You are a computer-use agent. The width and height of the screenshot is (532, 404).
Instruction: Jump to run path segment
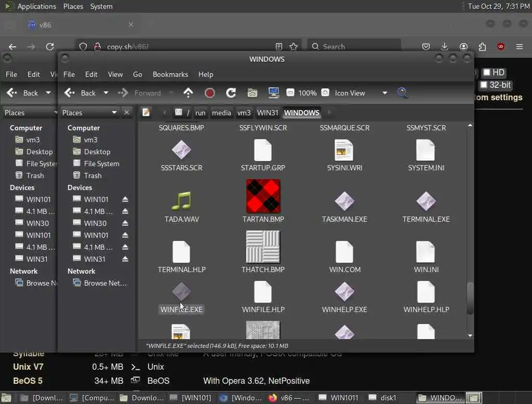(x=200, y=113)
